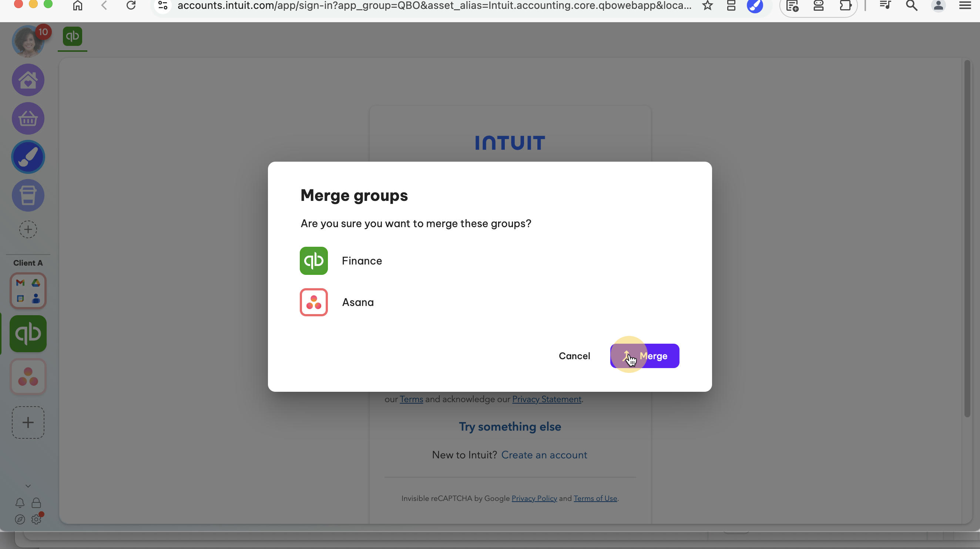Screen dimensions: 980x549
Task: Click Create an account link
Action: [x=544, y=455]
